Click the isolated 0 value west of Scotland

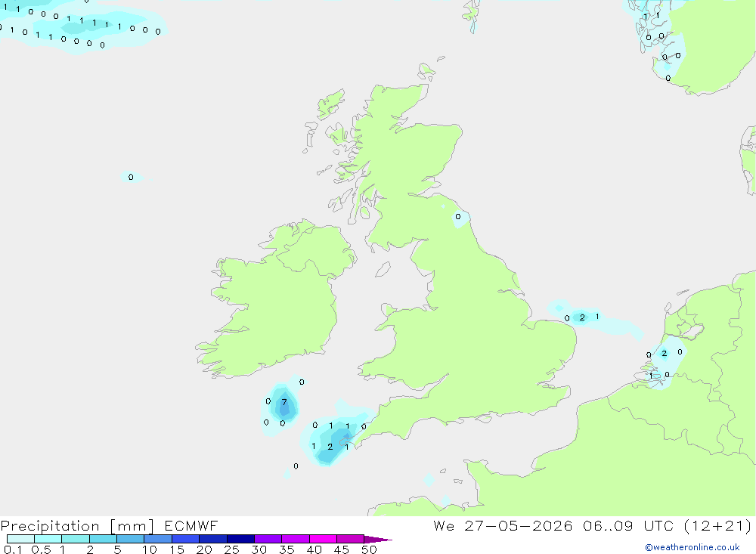click(131, 177)
